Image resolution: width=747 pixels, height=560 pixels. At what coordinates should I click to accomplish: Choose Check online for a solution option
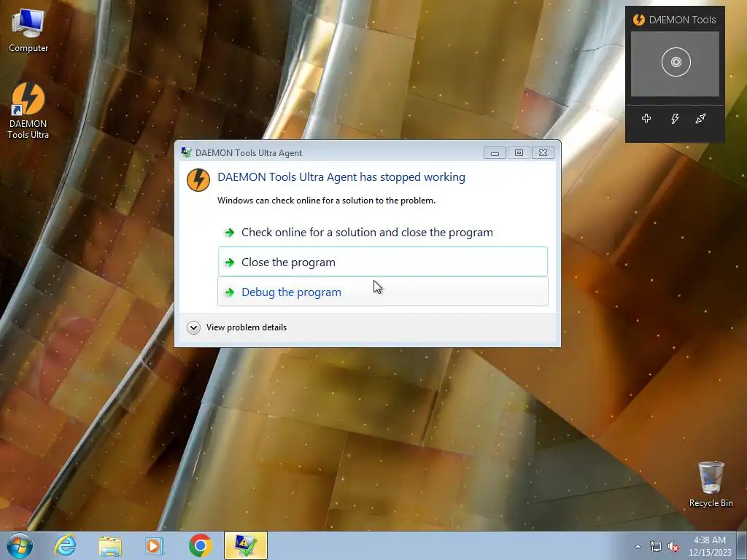383,233
